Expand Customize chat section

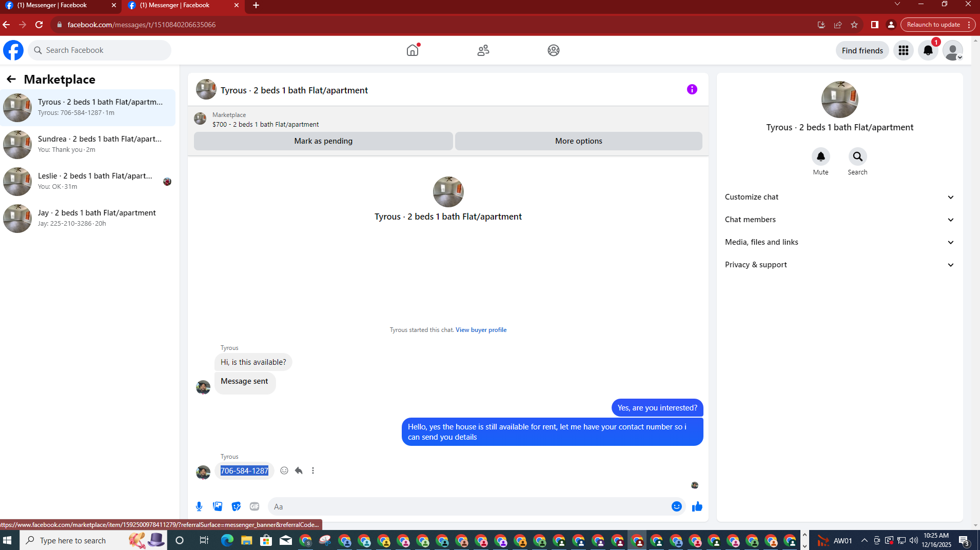839,197
